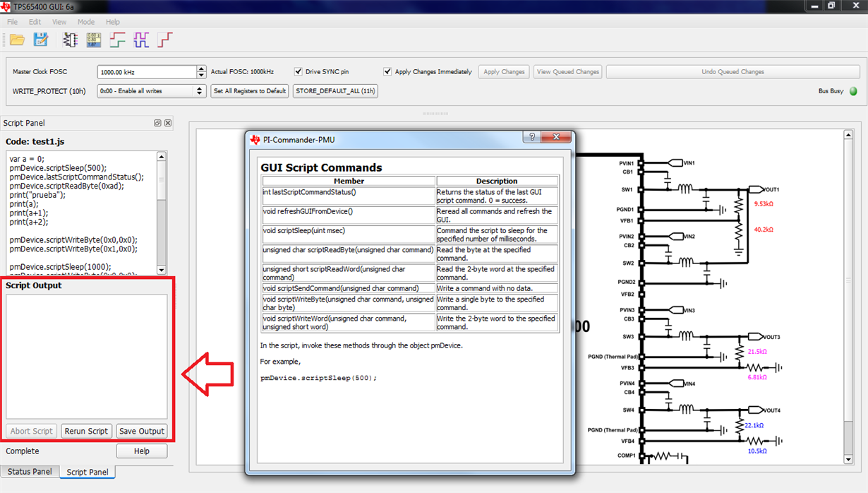Increase Master Clock FOSC with up arrow

[x=202, y=69]
